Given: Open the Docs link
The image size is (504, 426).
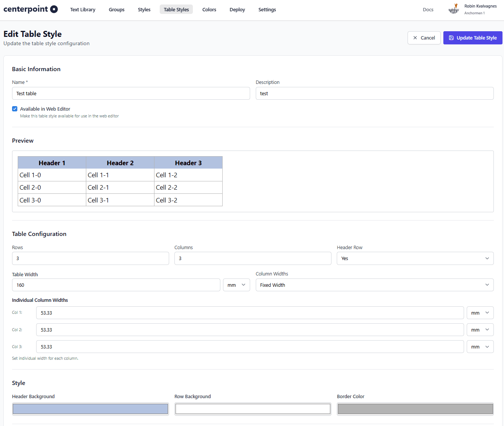Looking at the screenshot, I should click(428, 10).
